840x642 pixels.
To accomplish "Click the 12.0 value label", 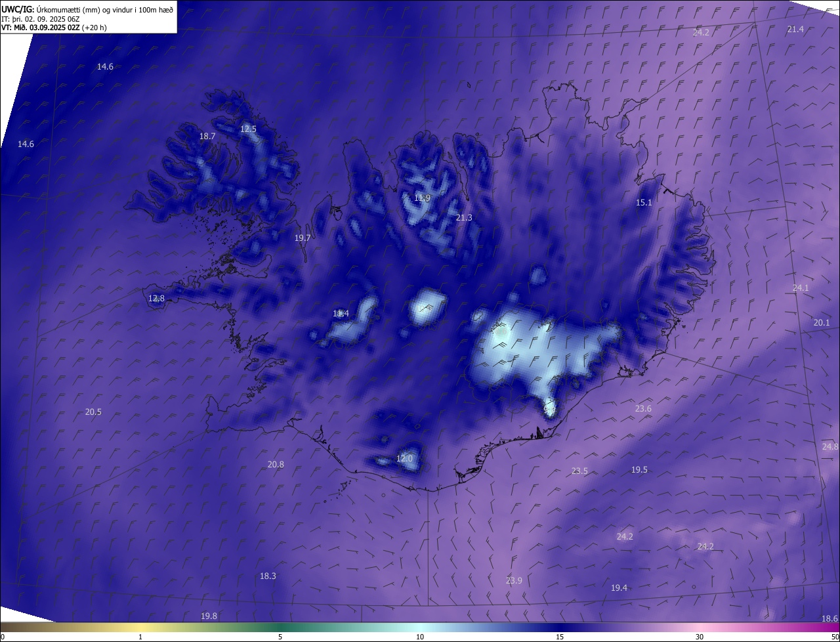I will pyautogui.click(x=404, y=459).
